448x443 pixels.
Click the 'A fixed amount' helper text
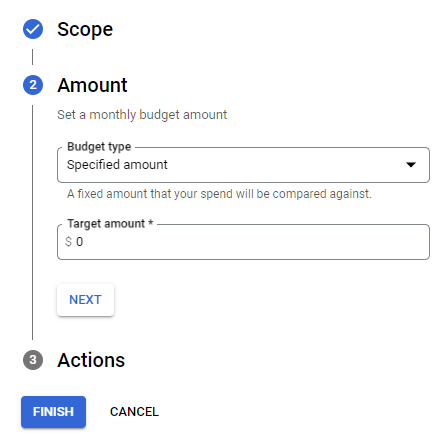[219, 194]
